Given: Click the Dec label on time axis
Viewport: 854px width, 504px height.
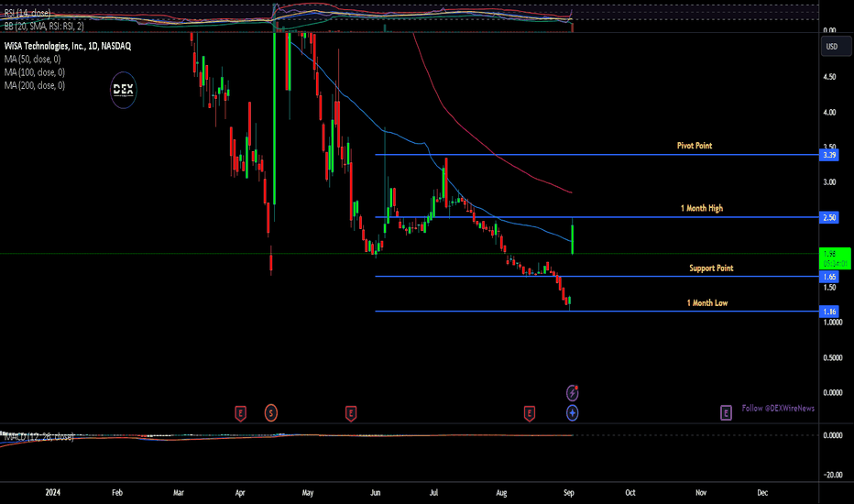Looking at the screenshot, I should coord(762,493).
